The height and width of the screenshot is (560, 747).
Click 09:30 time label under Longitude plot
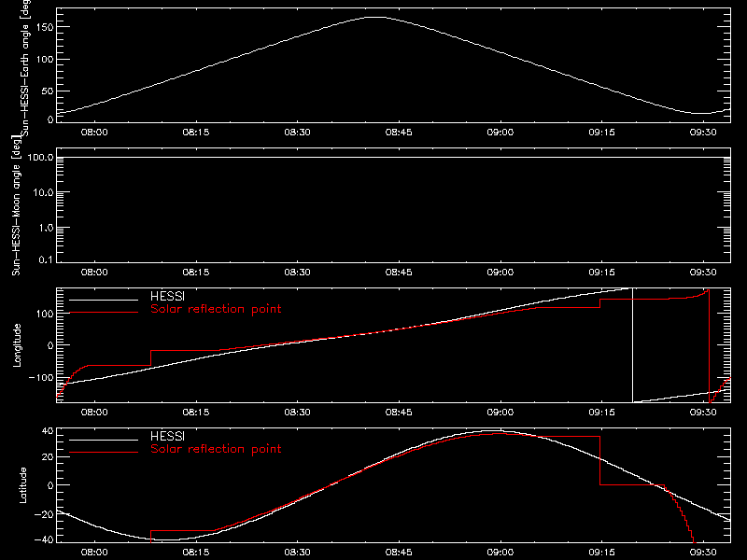coord(703,413)
